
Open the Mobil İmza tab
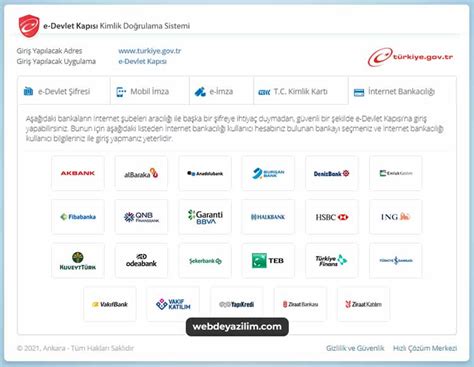pos(150,91)
